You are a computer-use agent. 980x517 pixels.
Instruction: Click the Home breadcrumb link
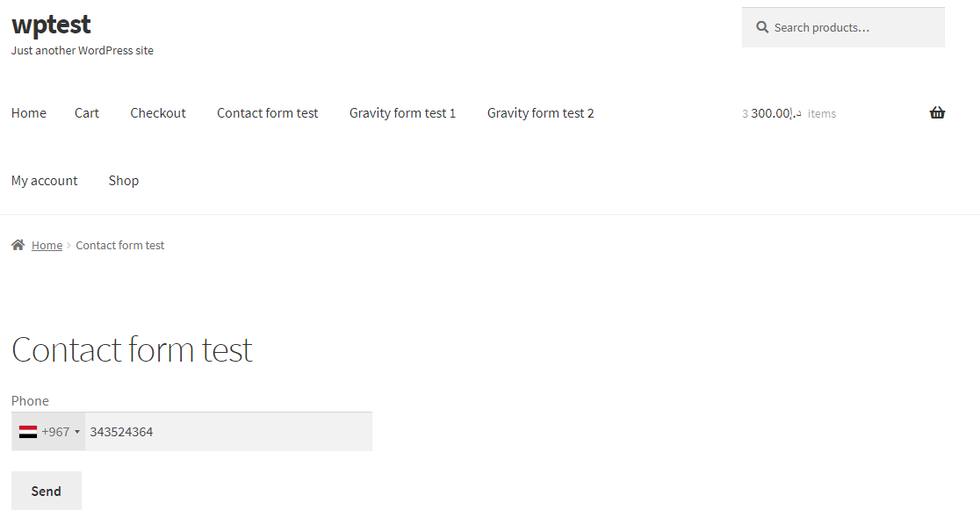(47, 246)
